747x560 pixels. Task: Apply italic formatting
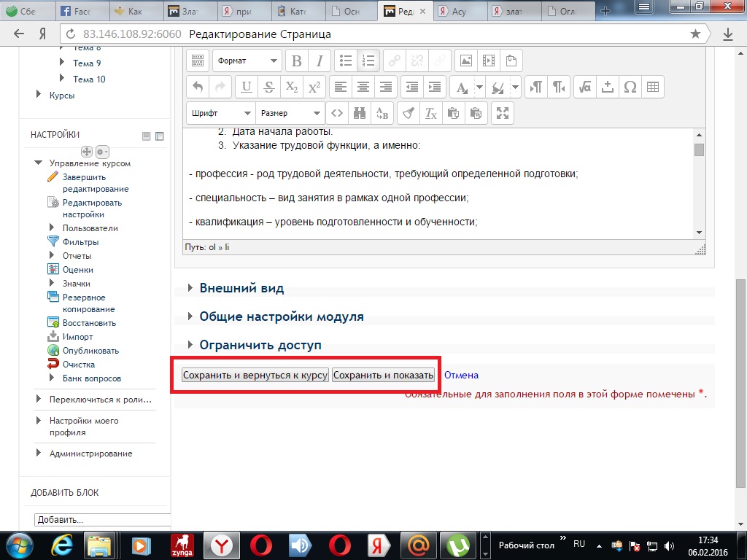(x=320, y=61)
